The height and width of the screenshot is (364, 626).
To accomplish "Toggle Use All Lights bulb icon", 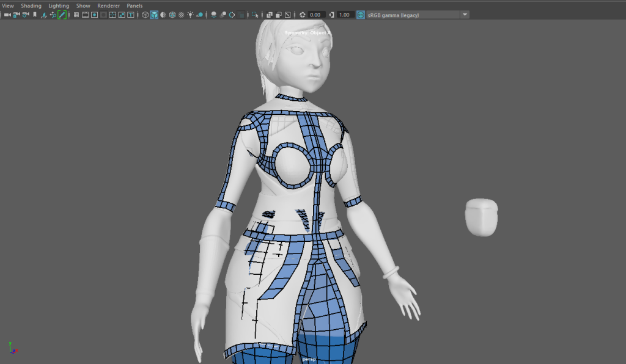I will (x=191, y=15).
